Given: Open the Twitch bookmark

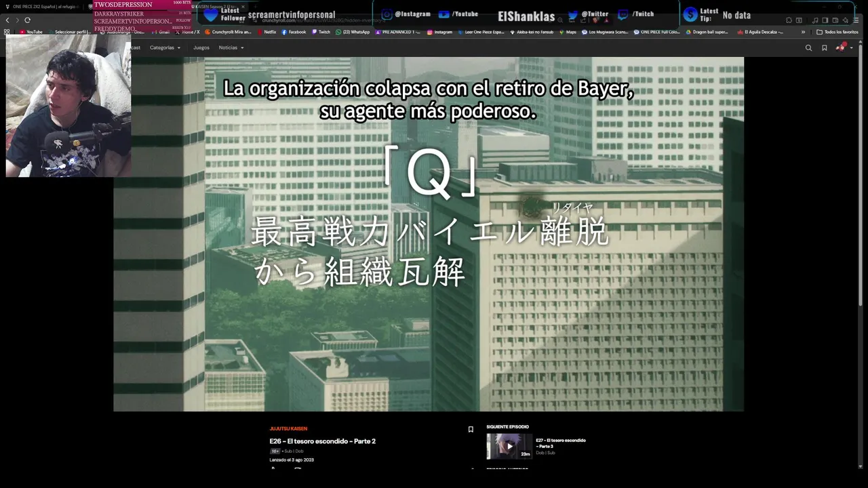Looking at the screenshot, I should coord(321,32).
